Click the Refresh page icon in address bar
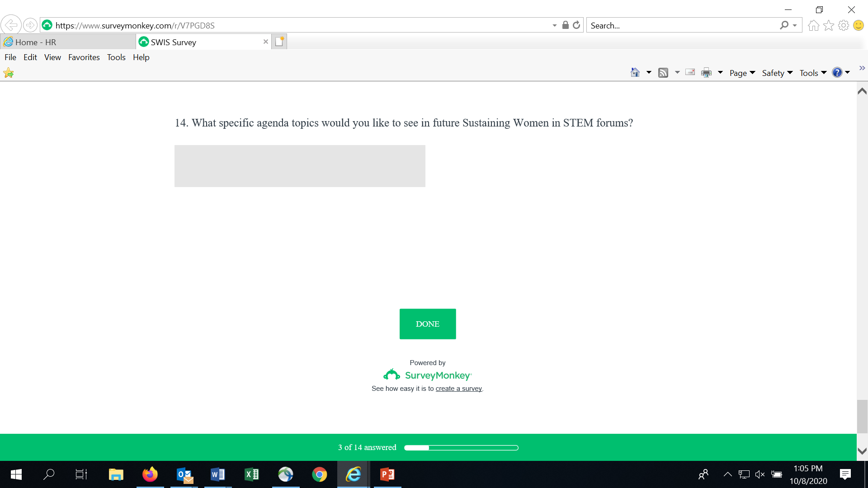The height and width of the screenshot is (488, 868). 576,25
